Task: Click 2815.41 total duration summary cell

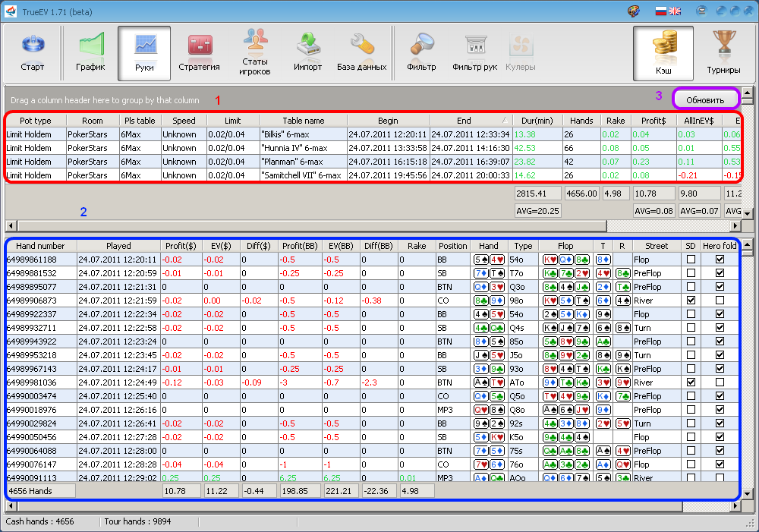Action: [538, 194]
